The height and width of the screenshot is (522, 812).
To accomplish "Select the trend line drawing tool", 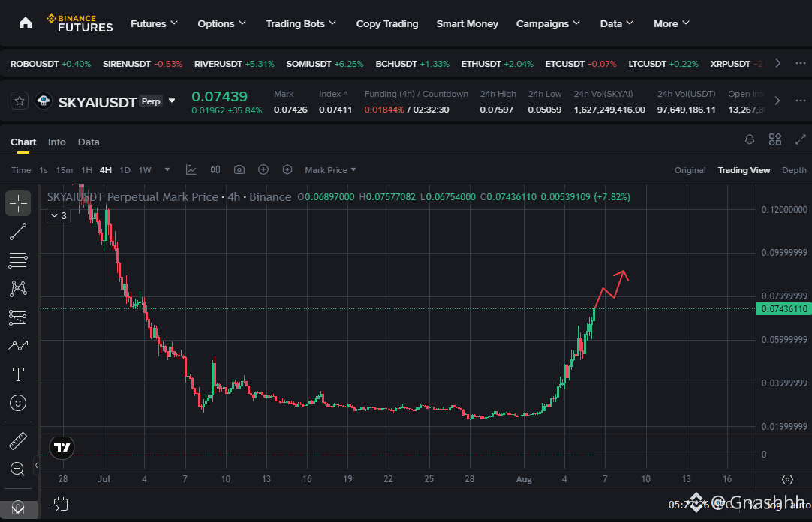I will coord(18,232).
